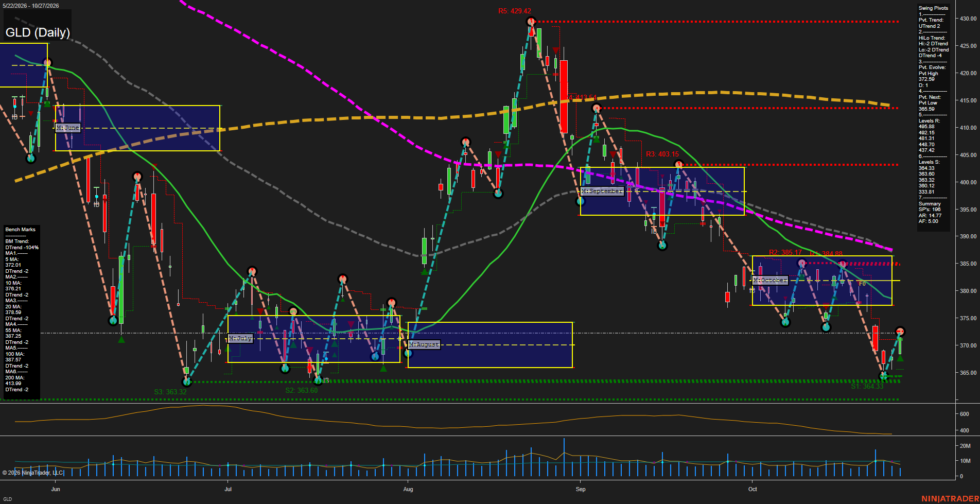Click the S2: 363.60 support label
The height and width of the screenshot is (504, 980).
[x=302, y=390]
